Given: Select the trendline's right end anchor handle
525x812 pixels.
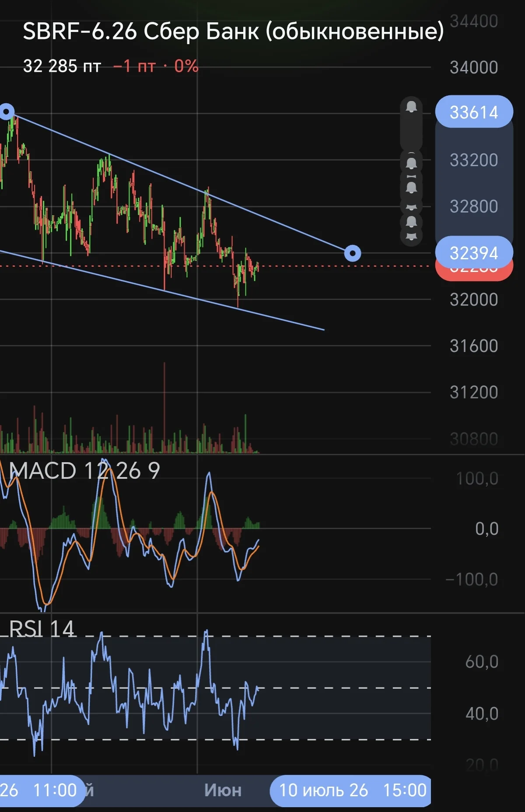Looking at the screenshot, I should click(x=353, y=253).
